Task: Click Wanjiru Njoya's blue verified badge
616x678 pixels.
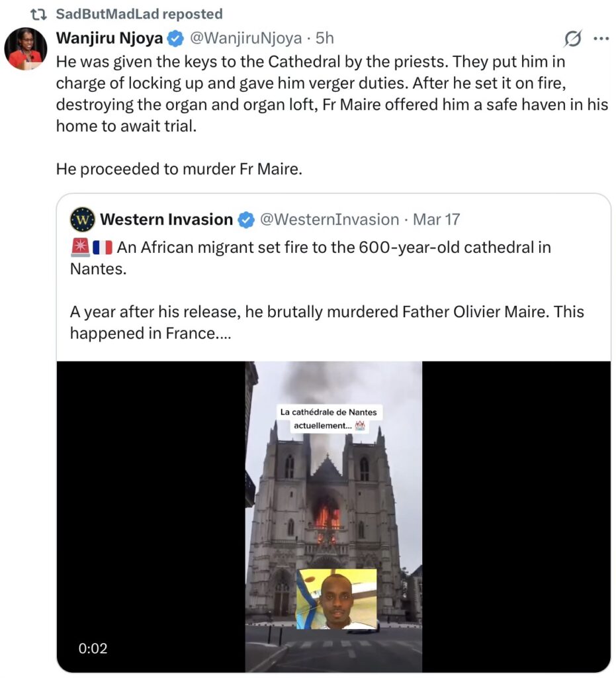Action: coord(175,39)
